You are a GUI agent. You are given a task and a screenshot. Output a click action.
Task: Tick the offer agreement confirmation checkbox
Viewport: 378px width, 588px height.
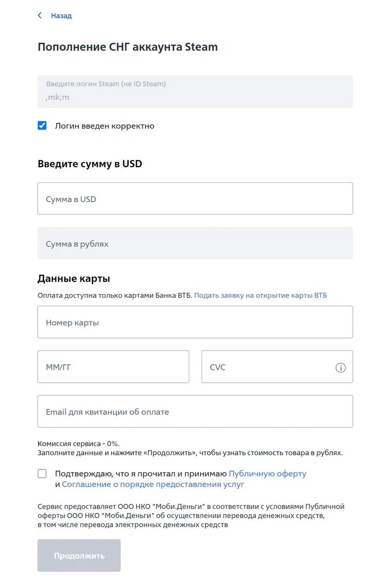42,474
